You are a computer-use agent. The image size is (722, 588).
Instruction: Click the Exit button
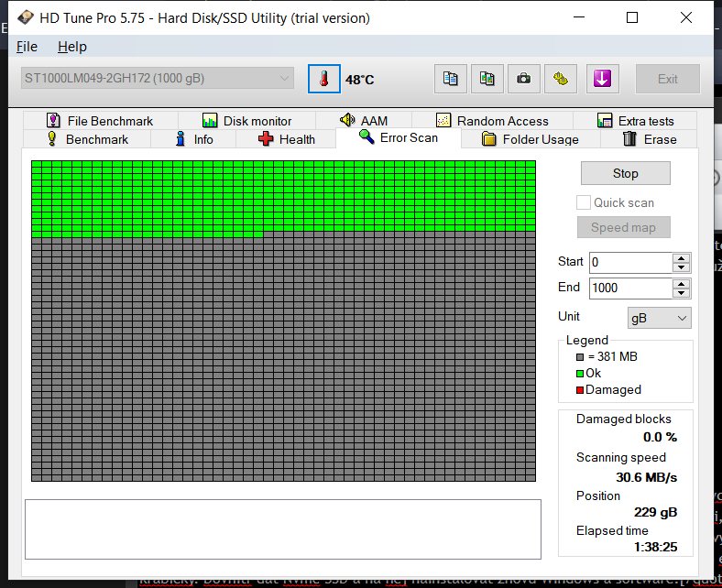coord(668,79)
